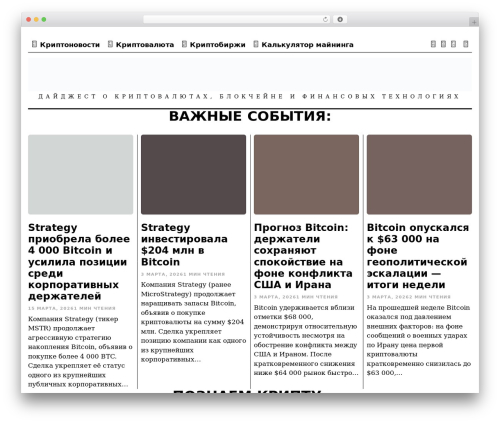Open "Bitcoin опускался к $63 000" article
The width and height of the screenshot is (500, 423).
tap(418, 256)
